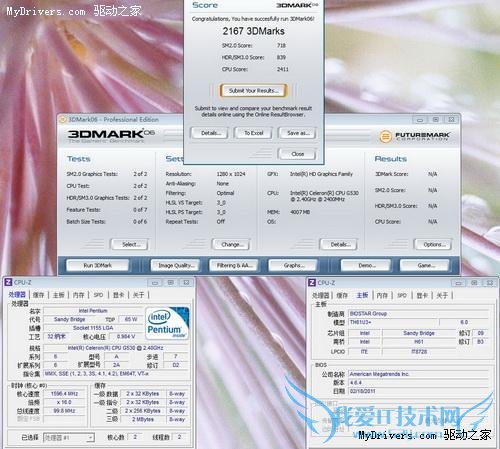Image resolution: width=500 pixels, height=449 pixels.
Task: Click Save as in the Score dialog
Action: point(297,133)
